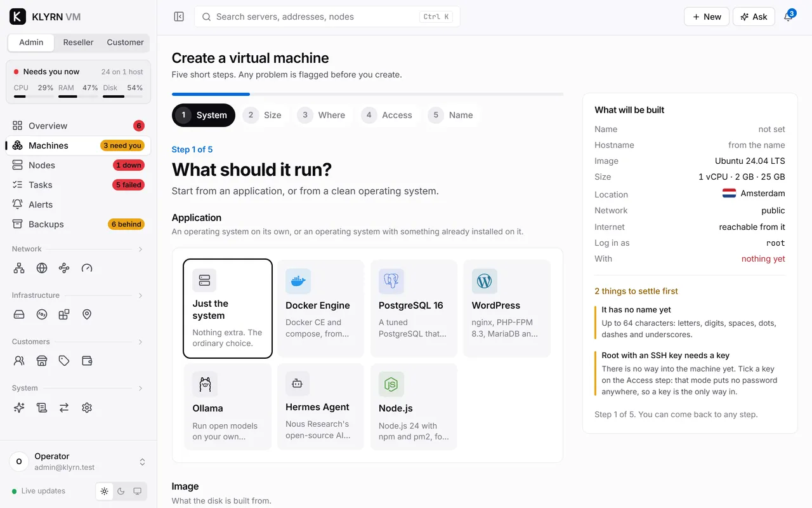Focus the search servers input field

[x=327, y=17]
